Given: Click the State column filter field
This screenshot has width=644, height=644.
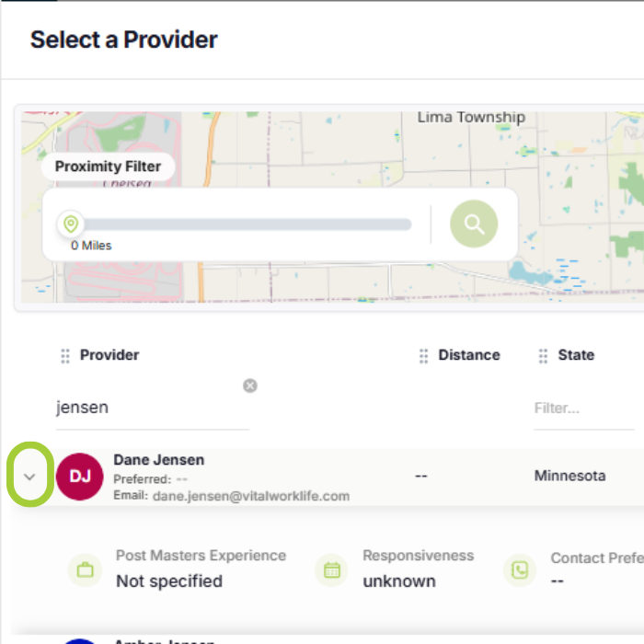Looking at the screenshot, I should click(583, 408).
